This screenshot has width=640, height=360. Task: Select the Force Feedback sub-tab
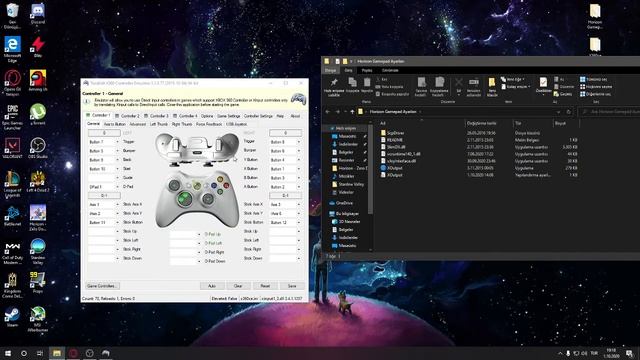pyautogui.click(x=209, y=124)
